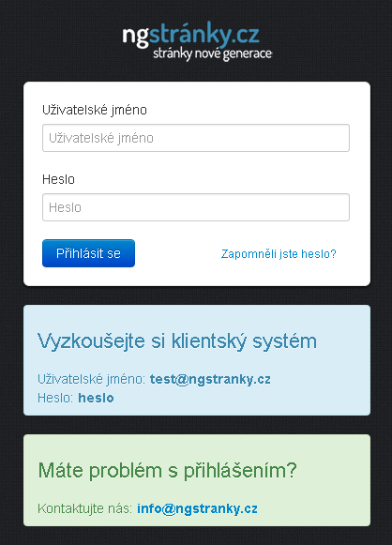Click the 'Kontaktujte nás:' text
This screenshot has height=545, width=392.
pyautogui.click(x=84, y=508)
